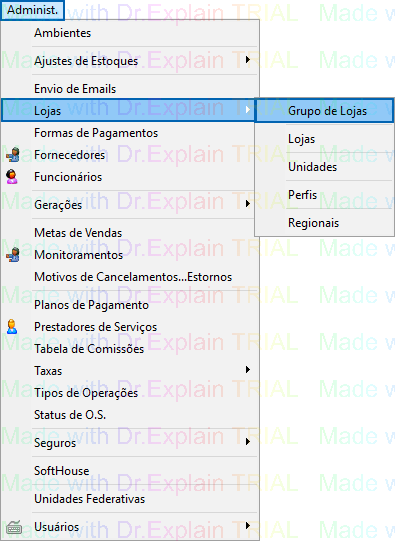Open the Administ. menu
395x541 pixels.
(x=32, y=10)
